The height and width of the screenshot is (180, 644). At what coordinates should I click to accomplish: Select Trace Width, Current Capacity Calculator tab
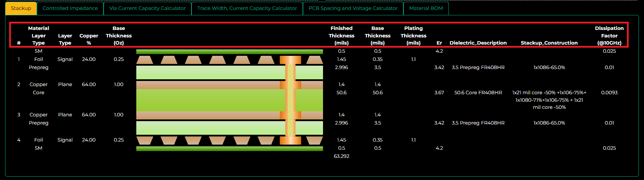(247, 8)
